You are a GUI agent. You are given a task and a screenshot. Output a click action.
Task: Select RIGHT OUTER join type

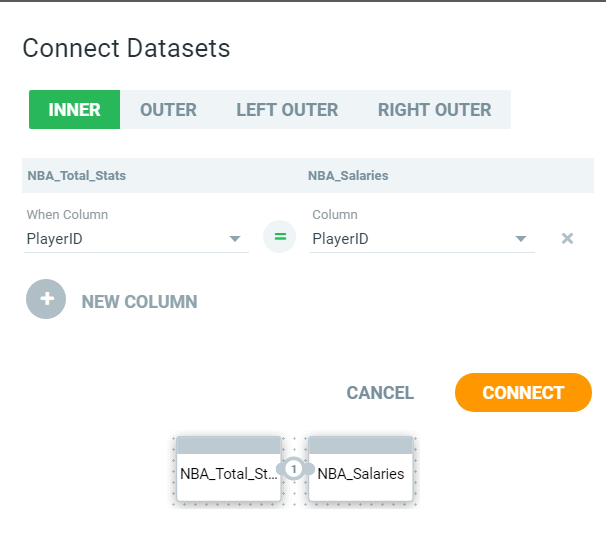(x=434, y=109)
